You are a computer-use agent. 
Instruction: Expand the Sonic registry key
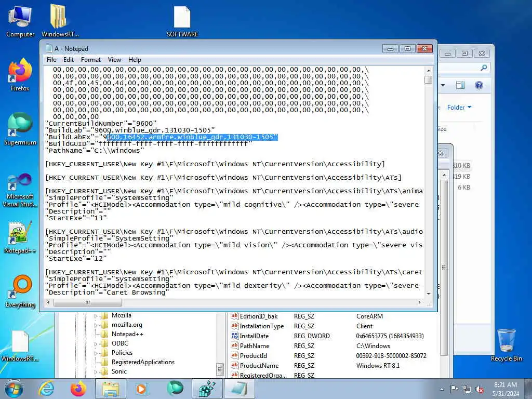pyautogui.click(x=96, y=372)
